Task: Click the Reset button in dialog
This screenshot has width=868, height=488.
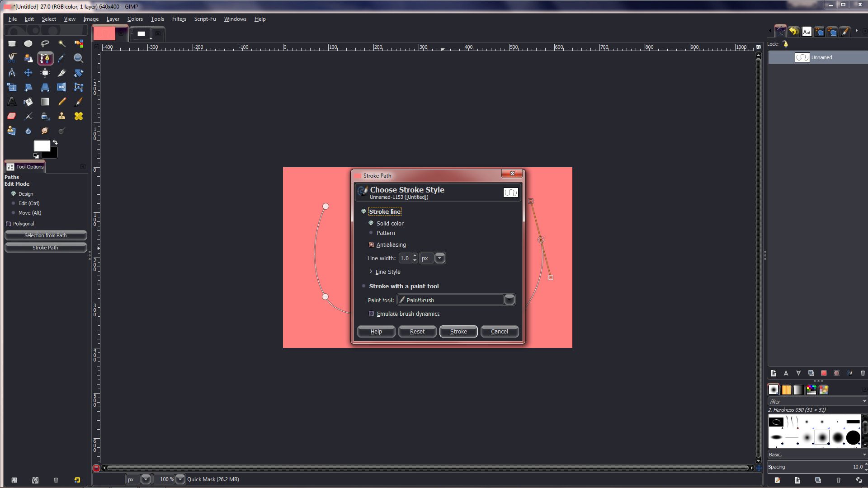Action: click(x=417, y=331)
